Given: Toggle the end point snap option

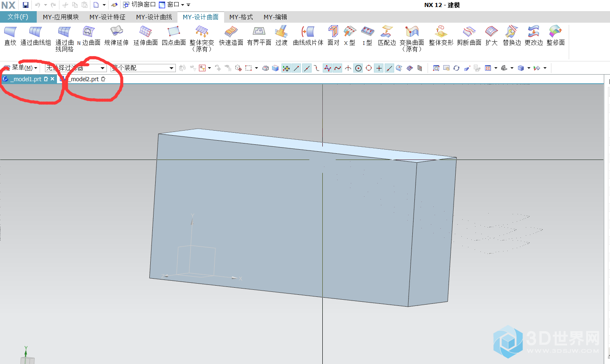Looking at the screenshot, I should click(x=296, y=68).
